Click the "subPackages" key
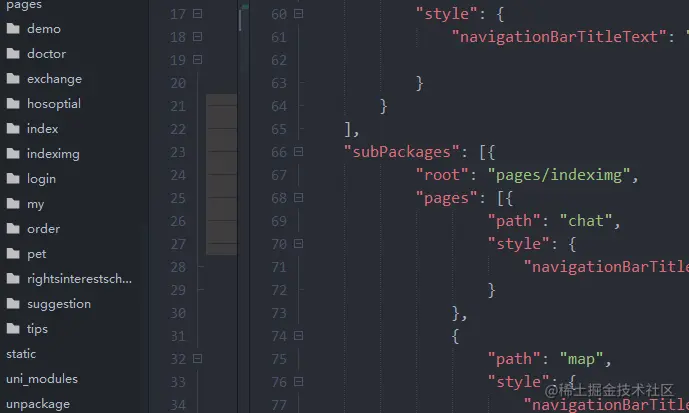689x413 pixels. (x=402, y=152)
